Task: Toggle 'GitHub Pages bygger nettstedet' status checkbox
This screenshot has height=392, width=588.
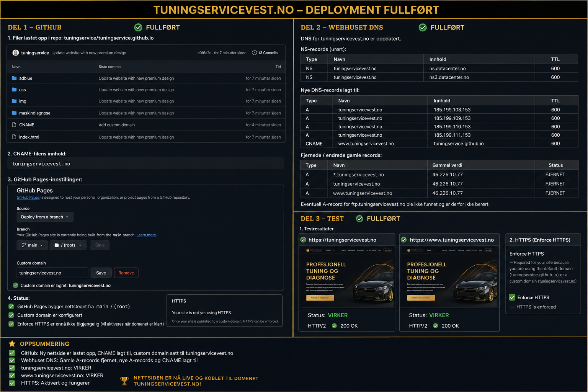Action: tap(11, 306)
